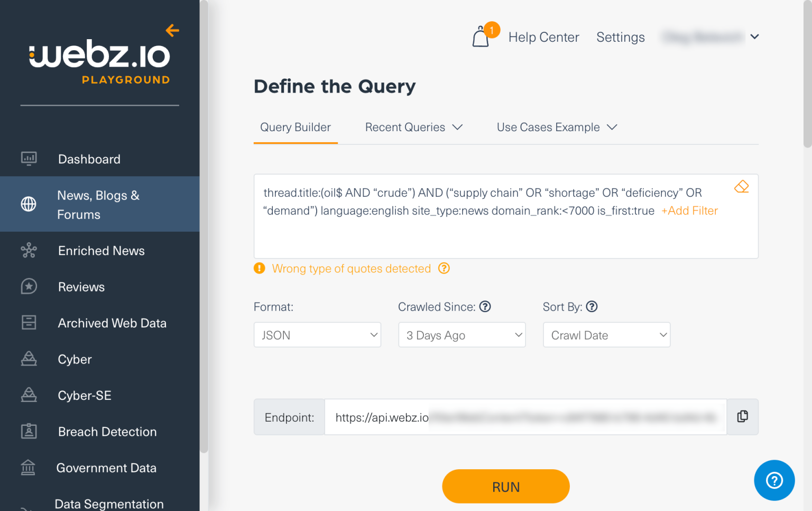Open the notifications bell

(482, 36)
